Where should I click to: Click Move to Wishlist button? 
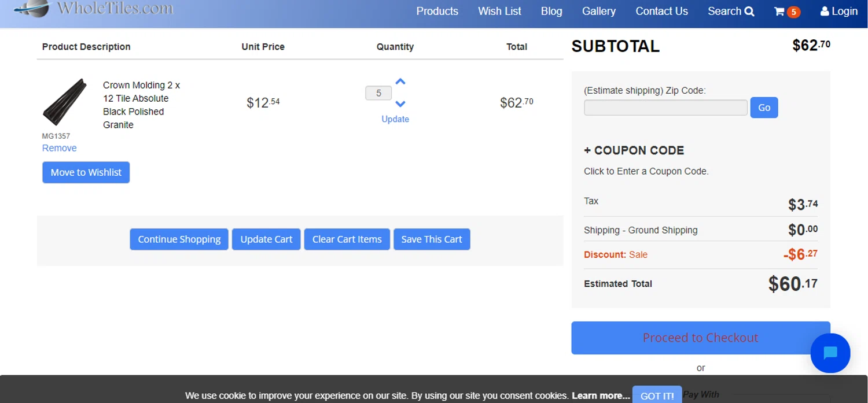coord(86,172)
